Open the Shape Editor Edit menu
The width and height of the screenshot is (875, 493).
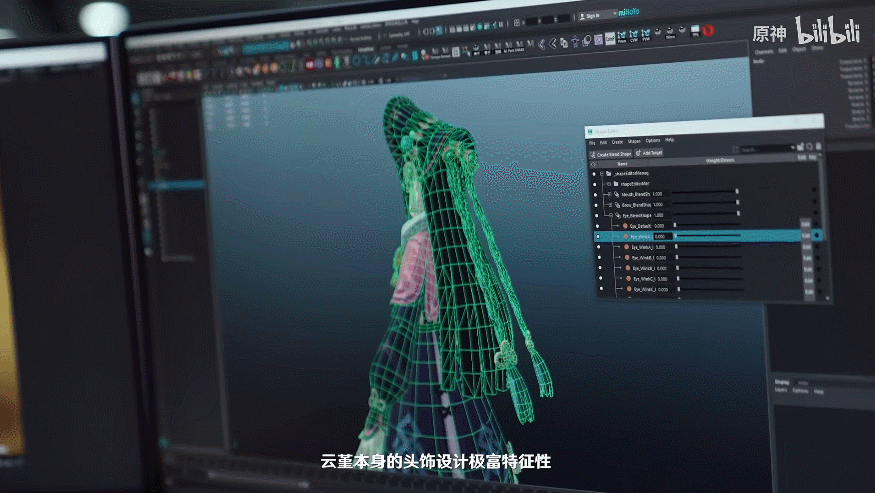pos(603,142)
